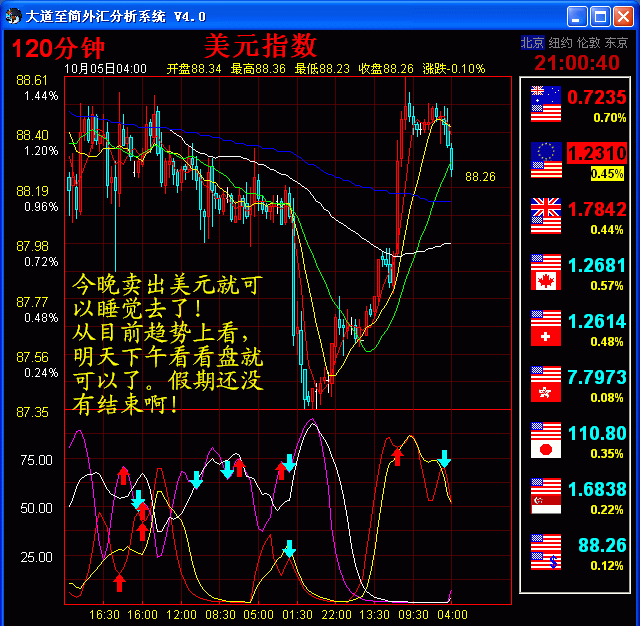Select the GBP/USD flag pair icon
Viewport: 640px width, 626px height.
pyautogui.click(x=546, y=216)
